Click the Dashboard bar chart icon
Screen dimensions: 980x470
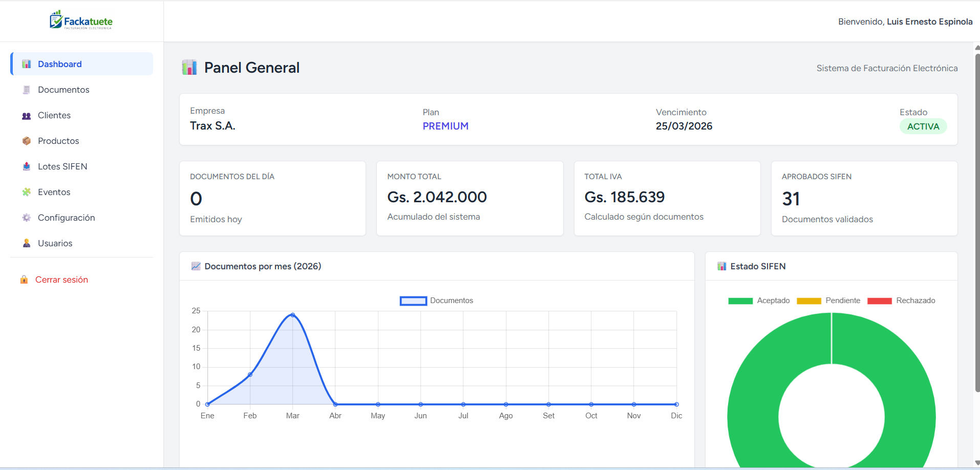pyautogui.click(x=27, y=64)
